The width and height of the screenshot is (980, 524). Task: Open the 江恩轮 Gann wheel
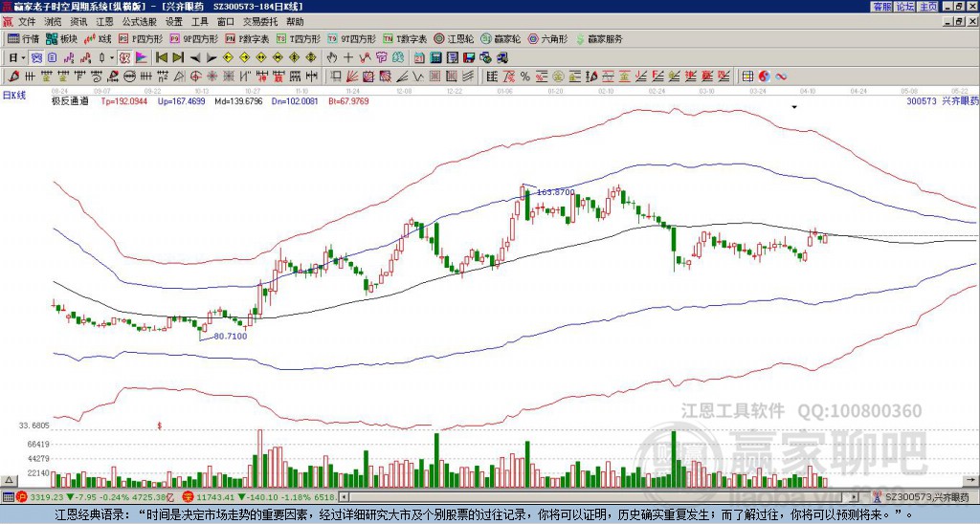tap(454, 38)
